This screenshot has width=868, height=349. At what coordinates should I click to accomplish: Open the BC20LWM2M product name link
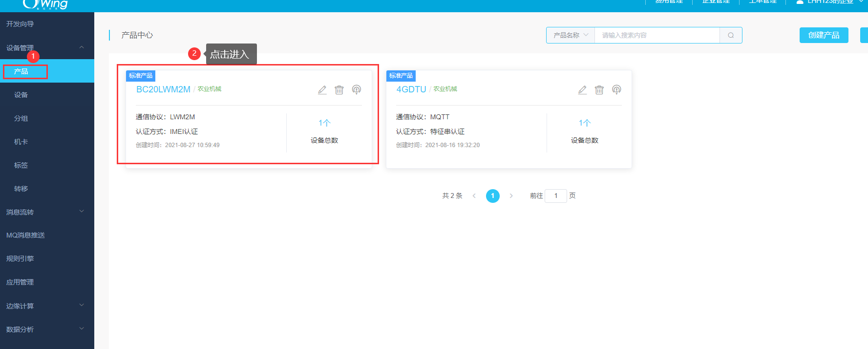pos(163,89)
